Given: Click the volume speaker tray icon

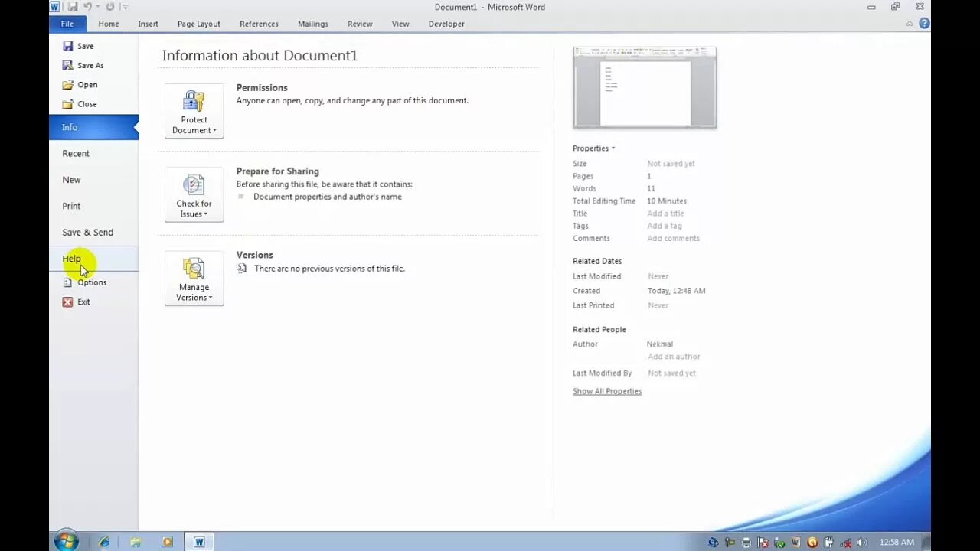Looking at the screenshot, I should [x=861, y=542].
